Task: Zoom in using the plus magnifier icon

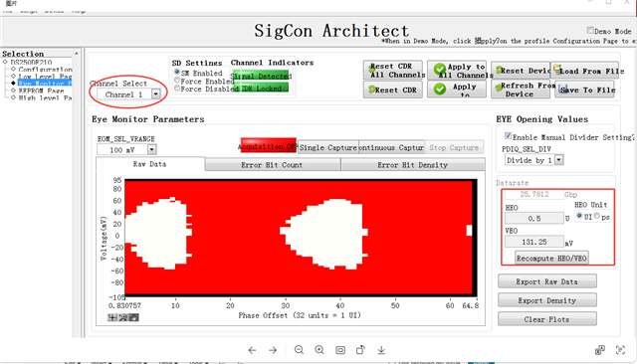Action: pos(319,350)
